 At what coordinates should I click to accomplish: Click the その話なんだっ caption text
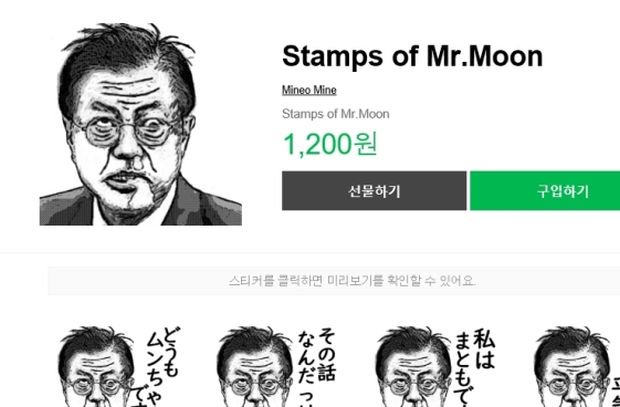point(316,366)
